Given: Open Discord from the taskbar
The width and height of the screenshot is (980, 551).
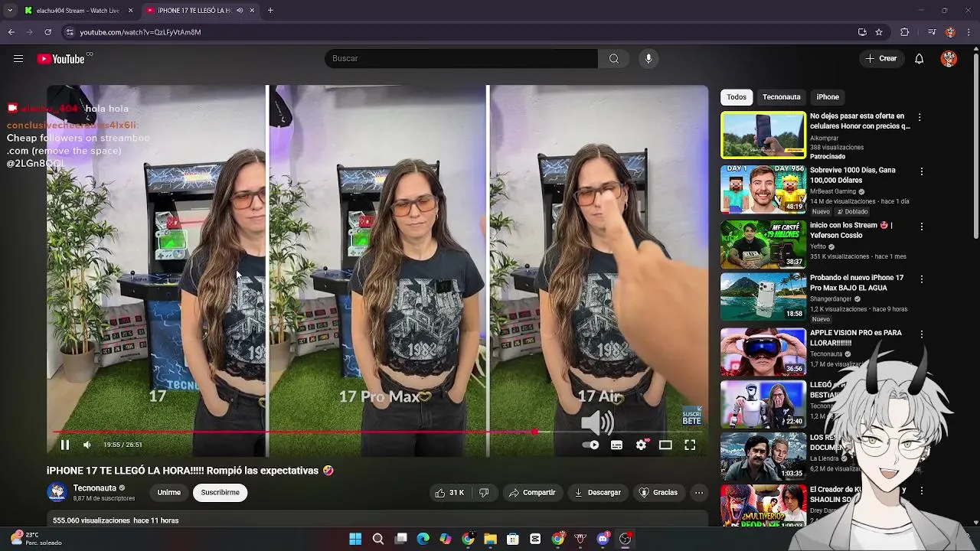Looking at the screenshot, I should pyautogui.click(x=603, y=539).
